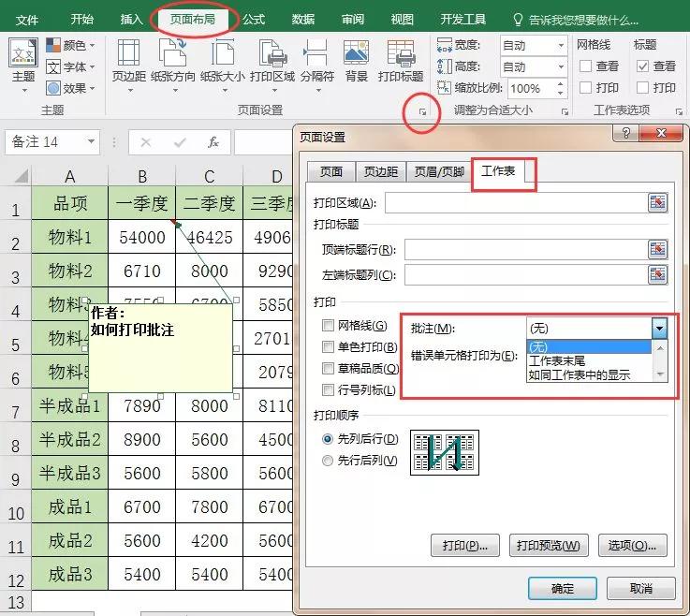Viewport: 690px width, 616px height.
Task: Open the 纸张方向 orientation menu
Action: 173,66
